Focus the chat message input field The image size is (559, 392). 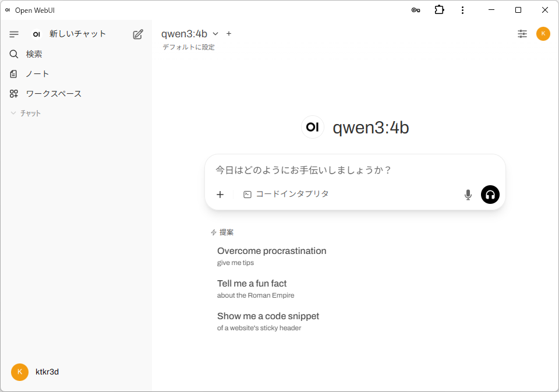pyautogui.click(x=355, y=170)
